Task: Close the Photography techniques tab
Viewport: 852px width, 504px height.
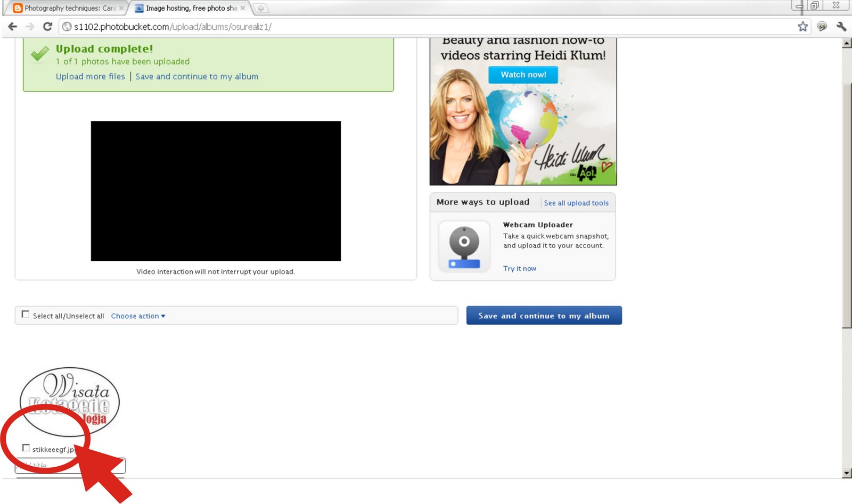Action: [x=121, y=8]
